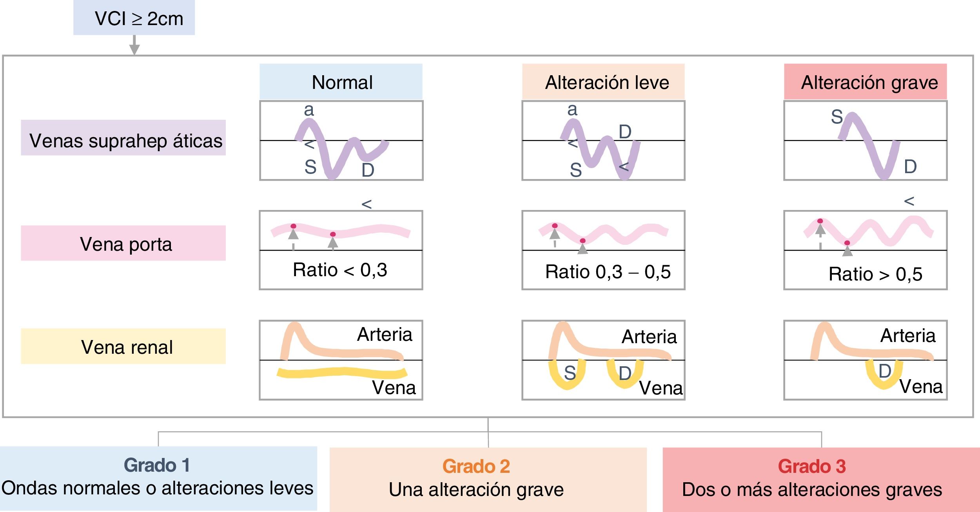
Task: Select the renal diagram with S and D waves
Action: pyautogui.click(x=603, y=360)
